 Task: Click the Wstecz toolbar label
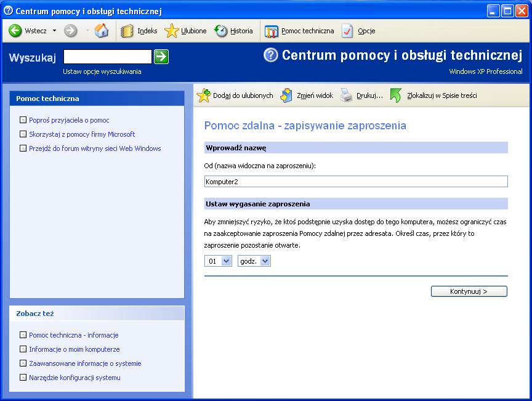point(36,31)
